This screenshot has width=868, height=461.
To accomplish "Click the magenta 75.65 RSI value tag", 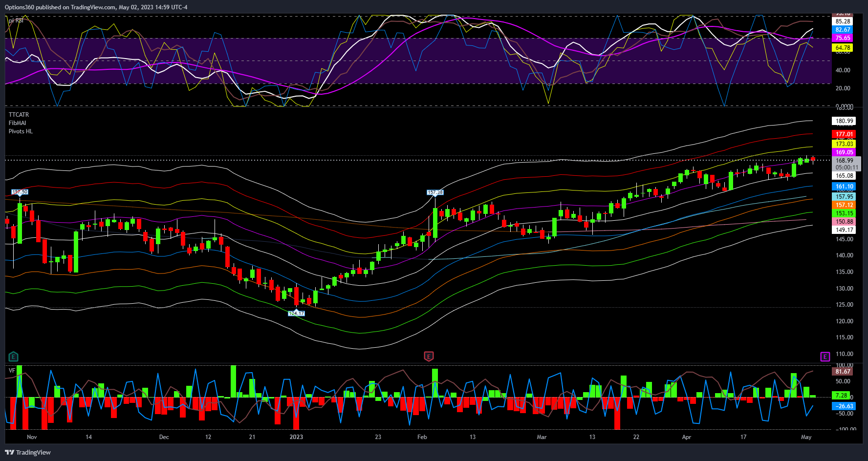I will (x=843, y=38).
